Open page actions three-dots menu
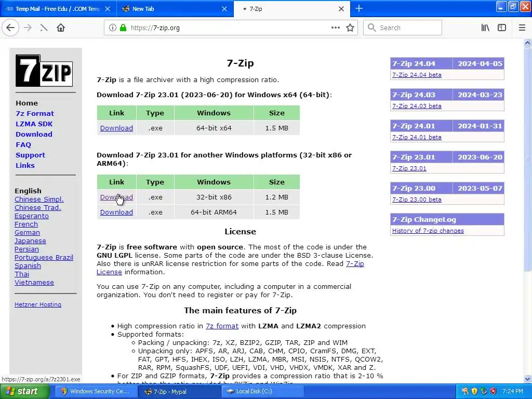The width and height of the screenshot is (532, 399). click(336, 28)
